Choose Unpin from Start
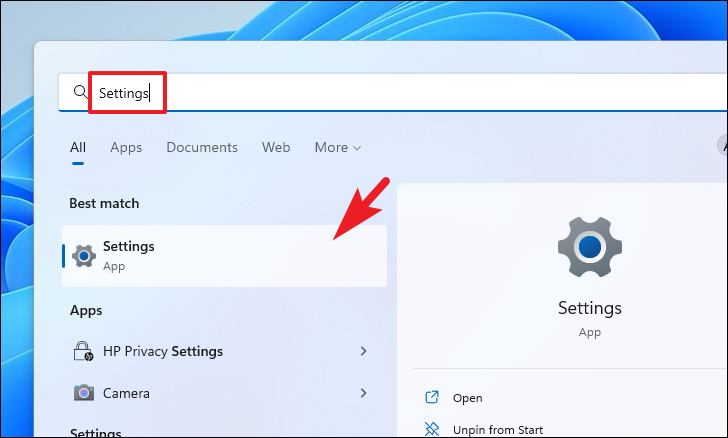 tap(498, 430)
